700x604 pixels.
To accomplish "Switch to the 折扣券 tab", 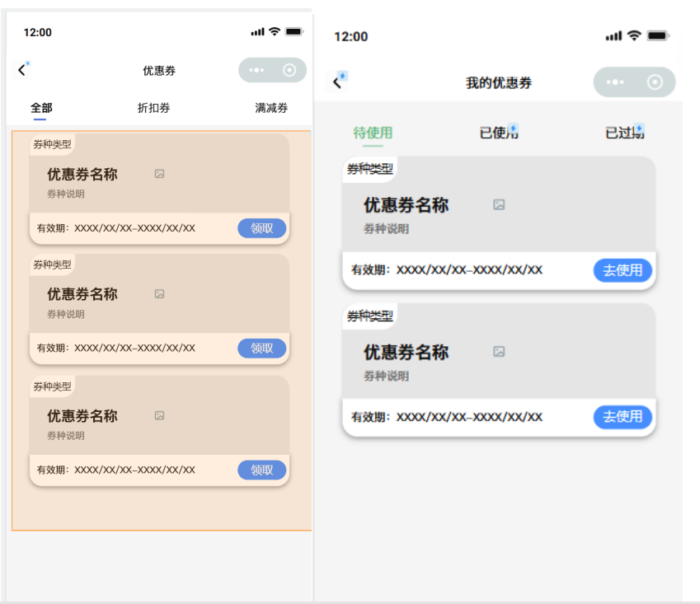I will tap(153, 108).
